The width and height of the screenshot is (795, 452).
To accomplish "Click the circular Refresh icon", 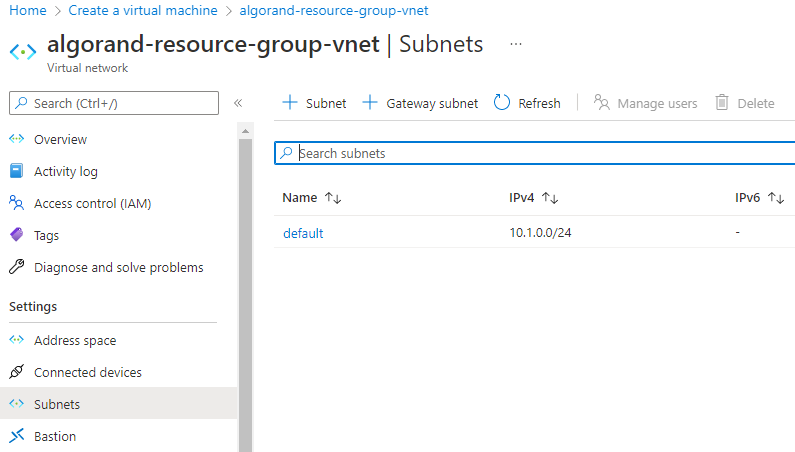I will [x=502, y=102].
